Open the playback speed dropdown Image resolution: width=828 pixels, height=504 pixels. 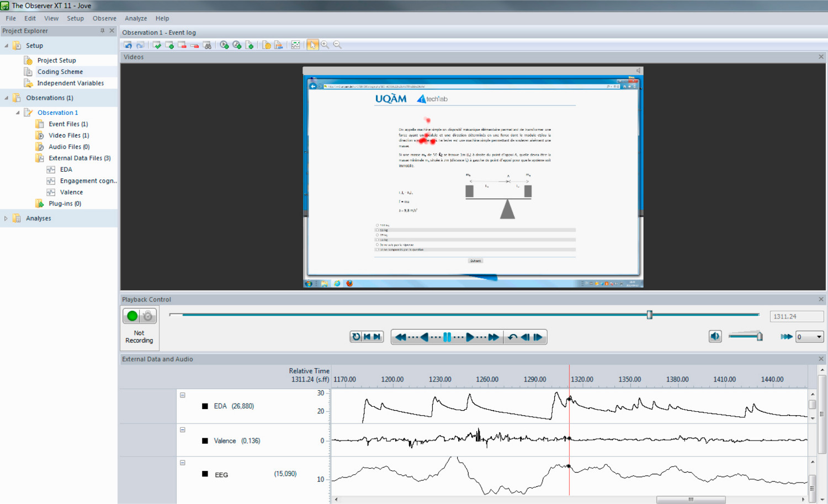(x=819, y=337)
